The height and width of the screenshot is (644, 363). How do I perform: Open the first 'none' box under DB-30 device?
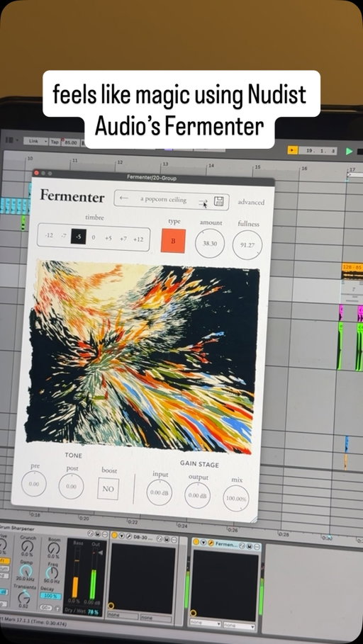[x=123, y=616]
